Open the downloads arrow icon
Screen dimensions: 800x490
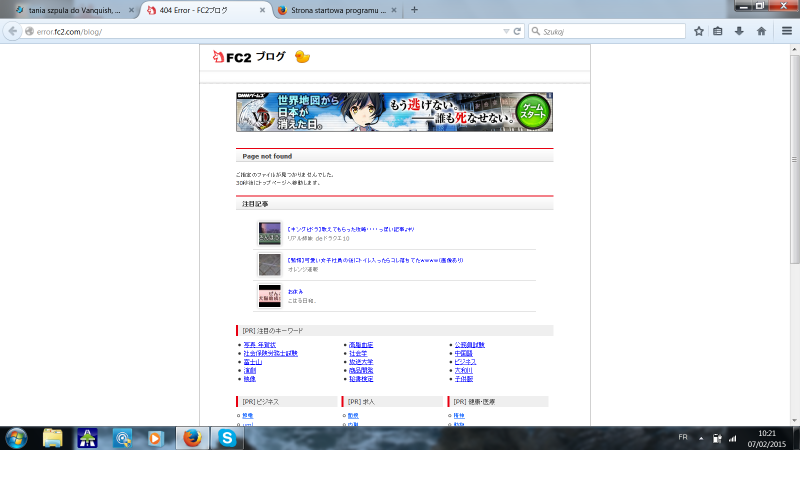pos(739,31)
